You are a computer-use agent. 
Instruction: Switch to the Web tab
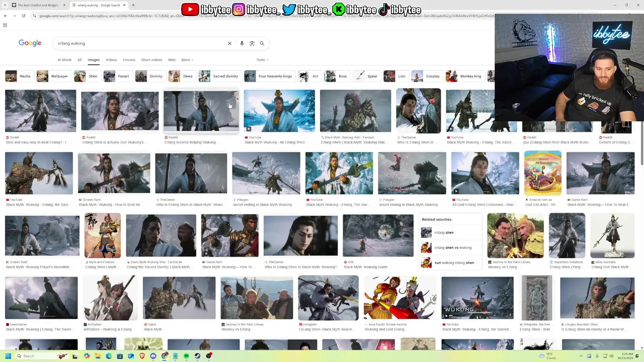pyautogui.click(x=172, y=60)
